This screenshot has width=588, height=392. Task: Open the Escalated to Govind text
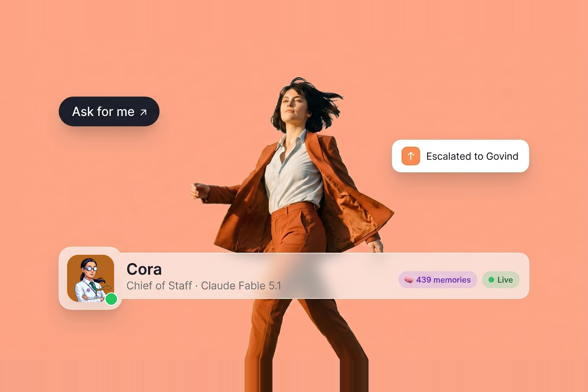pyautogui.click(x=472, y=156)
